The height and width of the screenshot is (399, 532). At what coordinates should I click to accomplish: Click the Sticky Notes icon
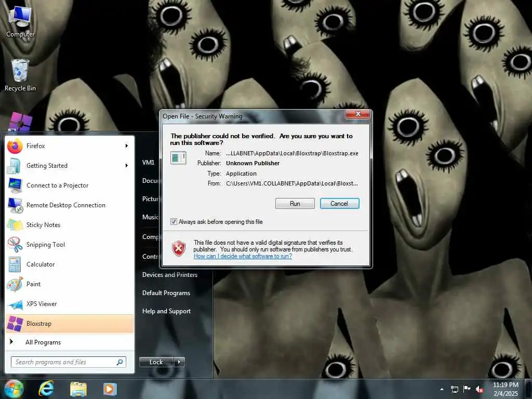[x=15, y=225]
